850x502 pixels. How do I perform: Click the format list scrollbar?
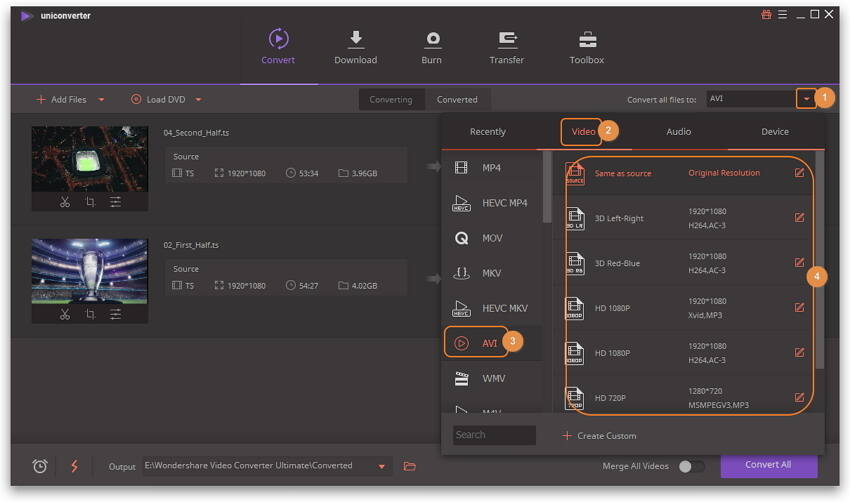point(547,187)
